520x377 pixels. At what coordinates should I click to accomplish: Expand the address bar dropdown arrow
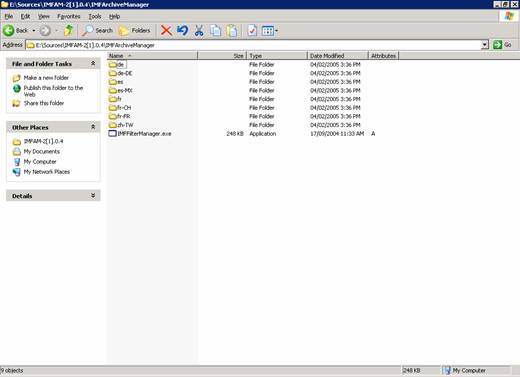(485, 45)
